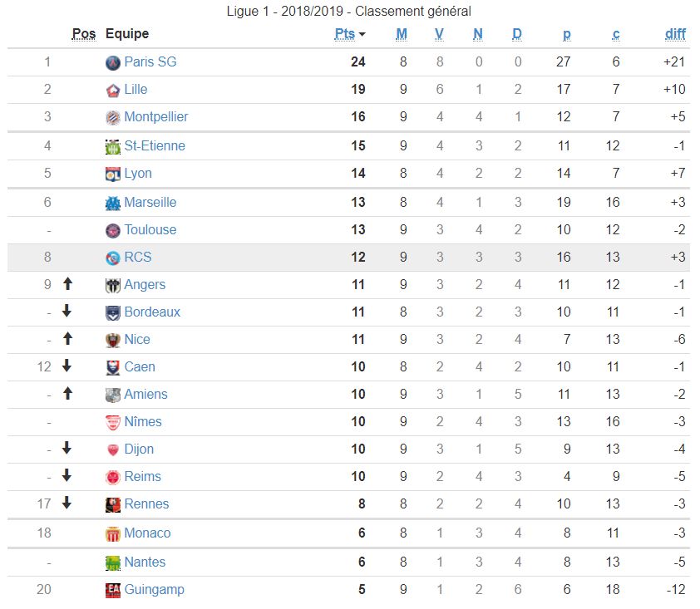This screenshot has height=609, width=700.
Task: Click the Guingamp team logo
Action: coord(113,590)
